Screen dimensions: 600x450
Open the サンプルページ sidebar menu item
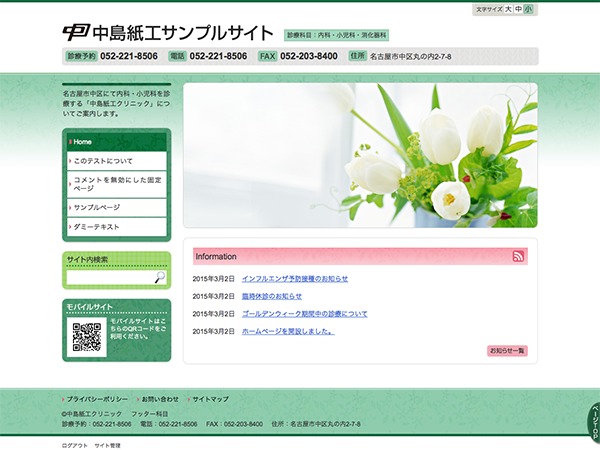point(117,207)
